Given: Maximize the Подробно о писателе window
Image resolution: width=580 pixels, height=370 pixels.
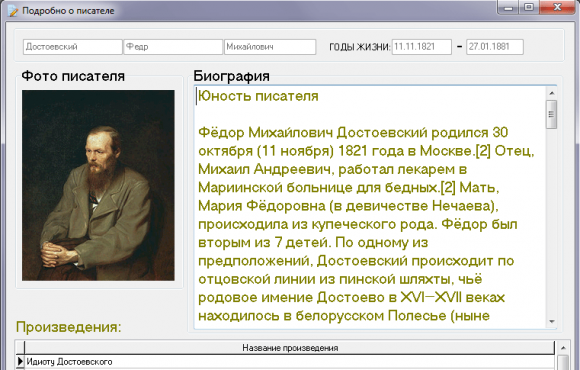Looking at the screenshot, I should (x=529, y=7).
